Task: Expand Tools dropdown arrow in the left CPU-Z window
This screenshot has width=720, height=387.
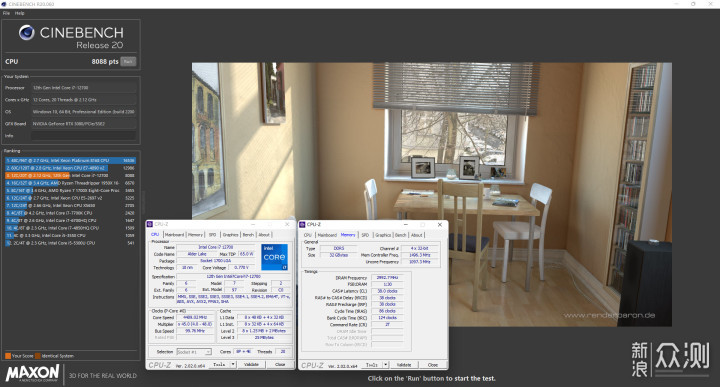Action: [233, 365]
